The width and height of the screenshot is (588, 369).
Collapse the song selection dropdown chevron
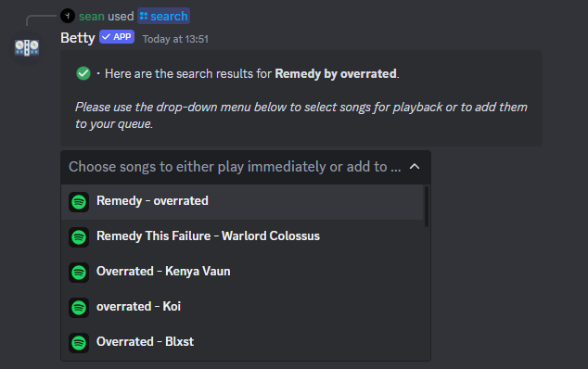(x=415, y=167)
